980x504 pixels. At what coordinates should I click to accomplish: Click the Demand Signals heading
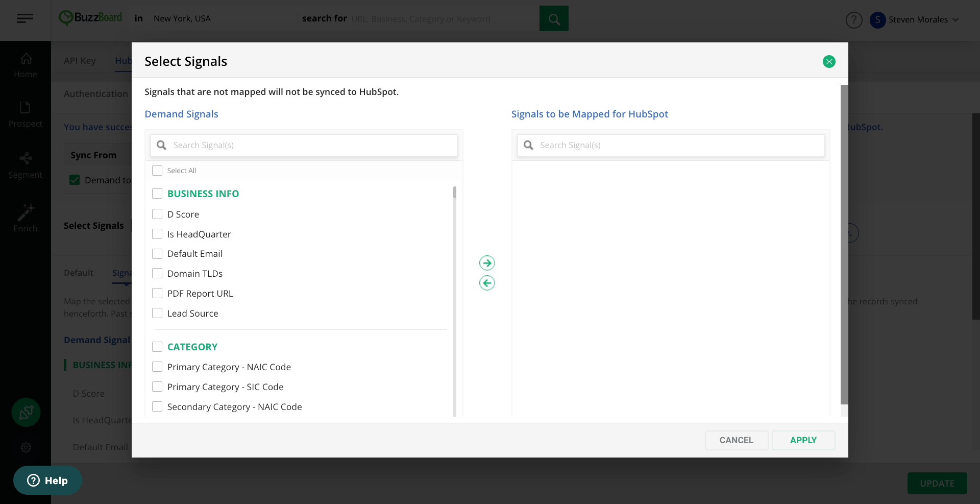coord(181,114)
